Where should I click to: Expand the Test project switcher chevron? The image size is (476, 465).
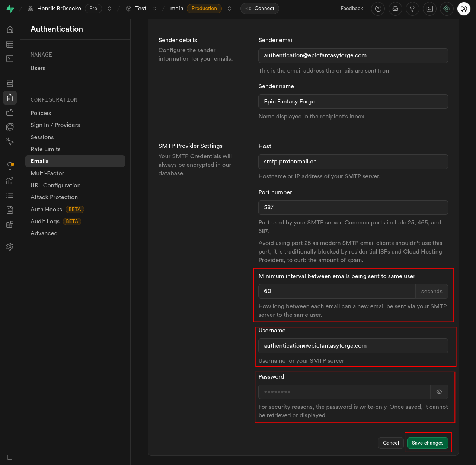(x=154, y=9)
